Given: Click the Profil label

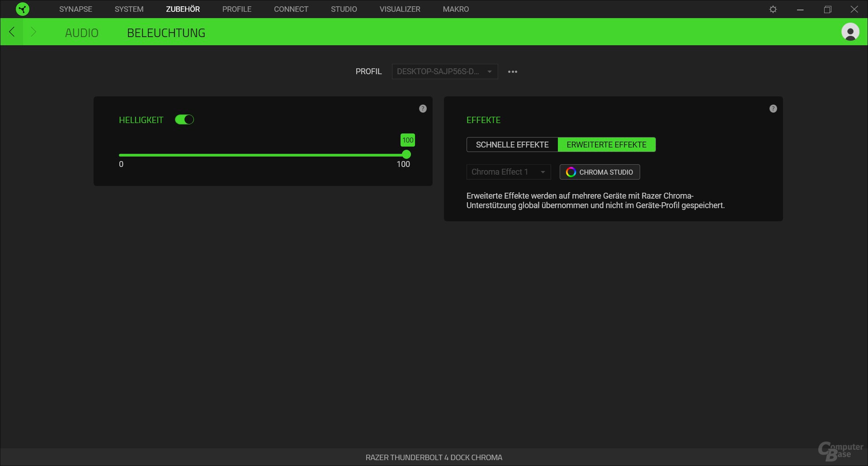Looking at the screenshot, I should [368, 71].
